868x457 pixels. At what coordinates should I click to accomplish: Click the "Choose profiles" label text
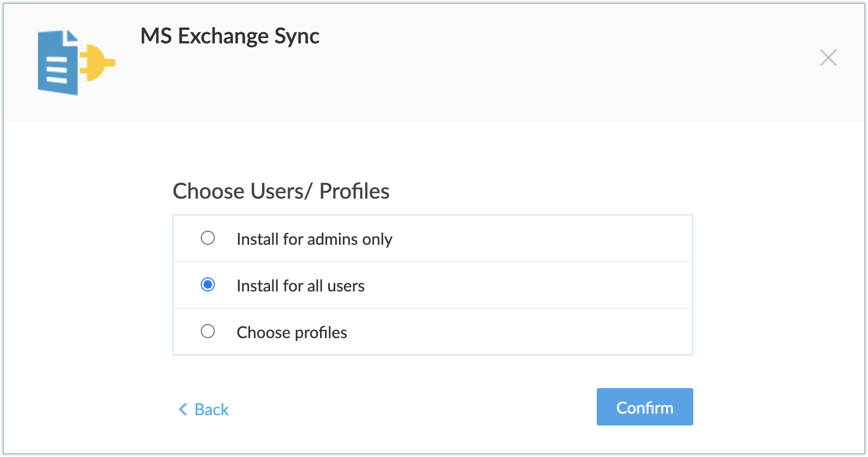pyautogui.click(x=292, y=333)
